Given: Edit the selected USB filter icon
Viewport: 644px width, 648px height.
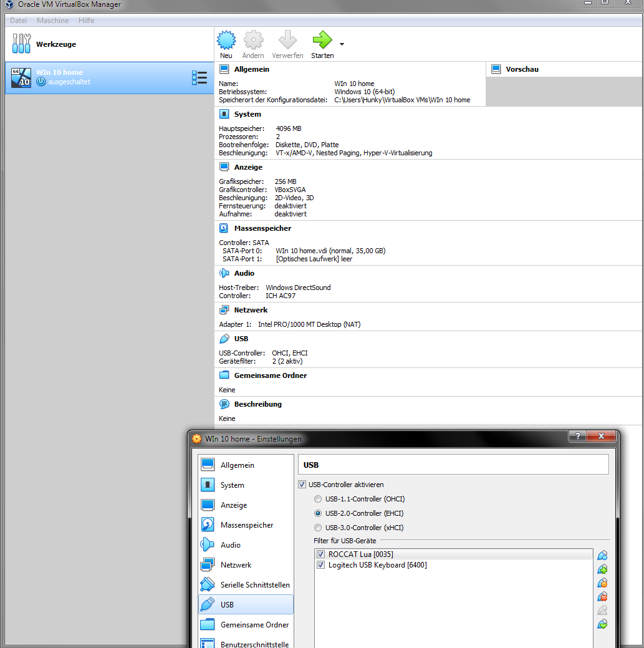Looking at the screenshot, I should [x=602, y=583].
